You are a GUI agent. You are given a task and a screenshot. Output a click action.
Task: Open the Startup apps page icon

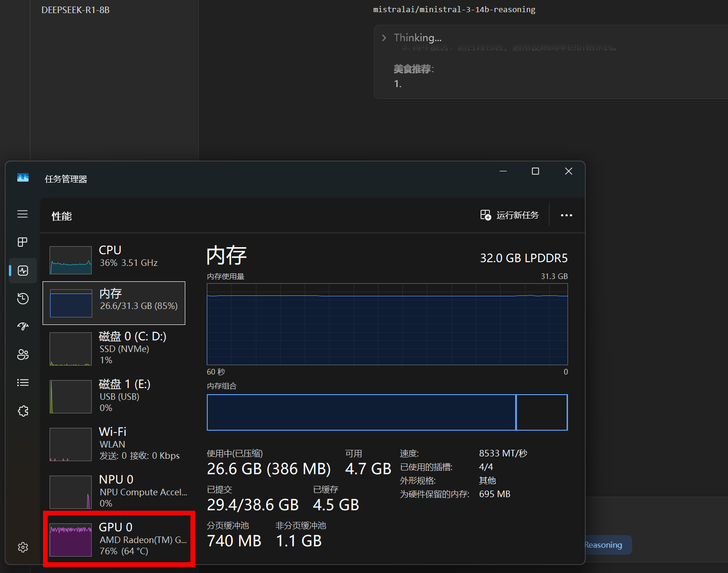pyautogui.click(x=22, y=326)
